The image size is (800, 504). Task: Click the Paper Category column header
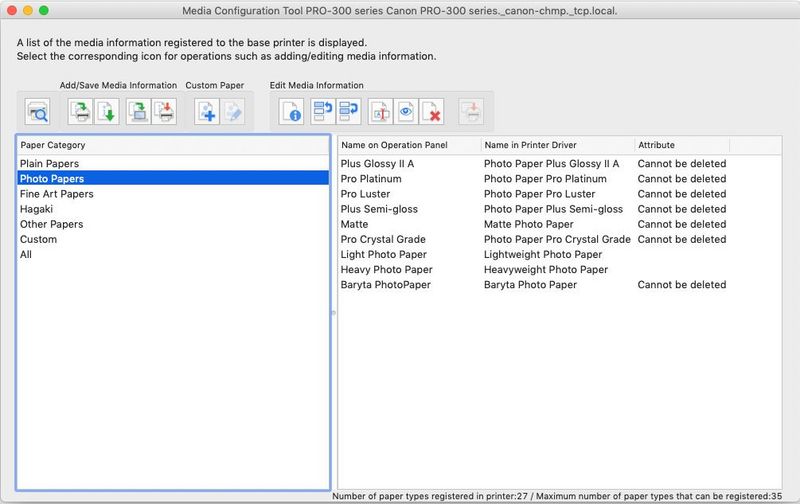click(173, 145)
